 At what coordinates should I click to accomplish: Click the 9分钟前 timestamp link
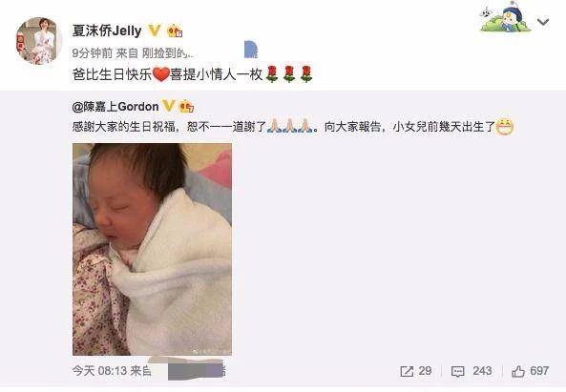93,53
